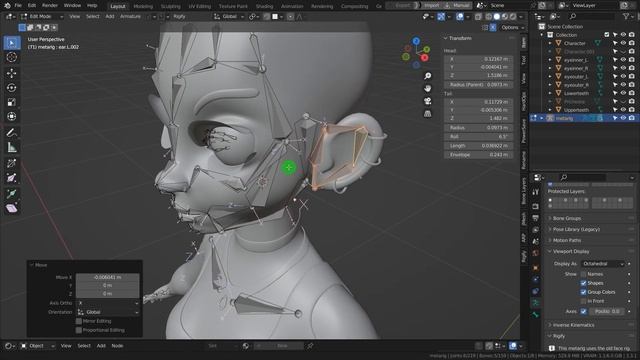The height and width of the screenshot is (360, 640).
Task: Open the green Bone properties tab
Action: click(536, 315)
